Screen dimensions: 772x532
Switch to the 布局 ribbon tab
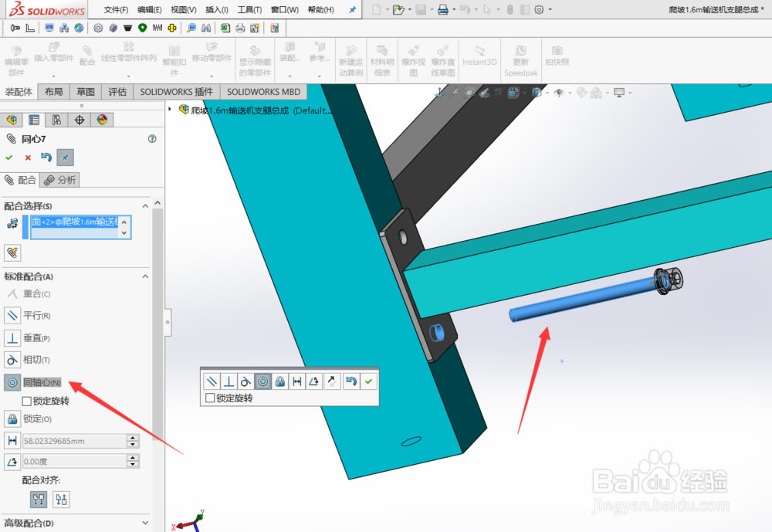pos(54,92)
